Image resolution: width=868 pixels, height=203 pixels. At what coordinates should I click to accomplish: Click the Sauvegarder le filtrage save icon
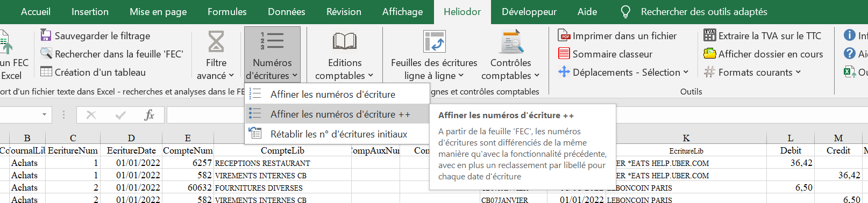[46, 35]
